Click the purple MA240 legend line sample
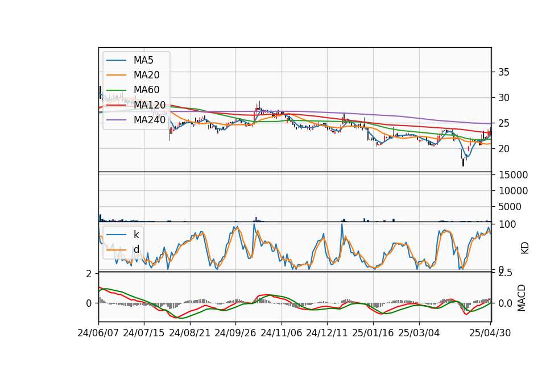 tap(116, 120)
